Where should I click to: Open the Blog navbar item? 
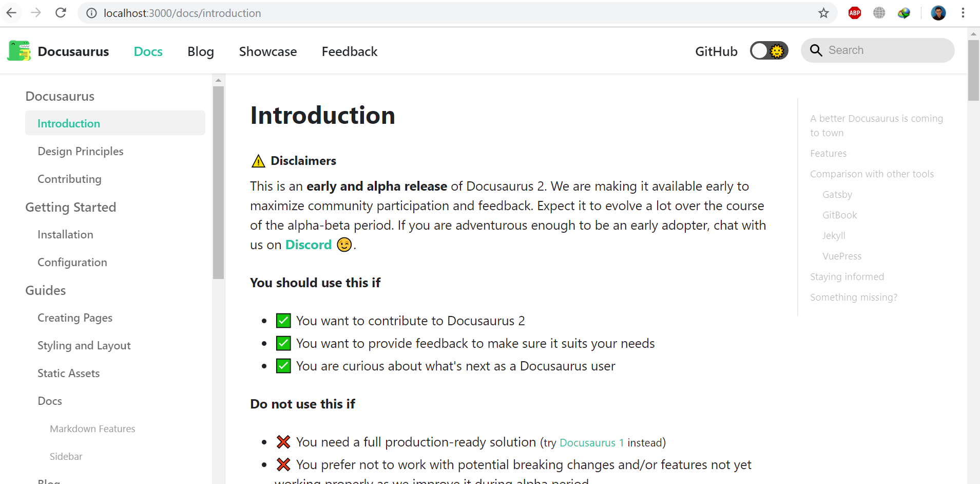click(x=201, y=51)
